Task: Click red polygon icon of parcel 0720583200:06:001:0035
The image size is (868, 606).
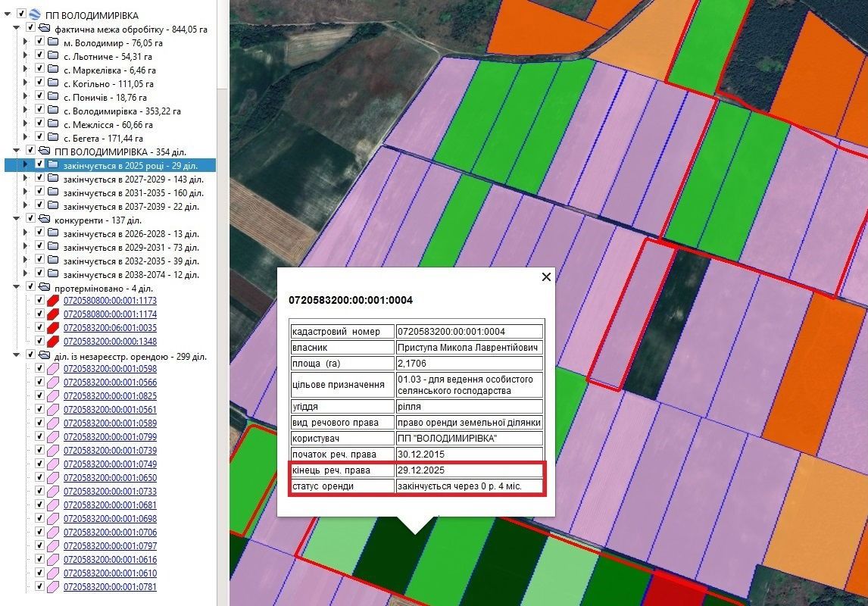Action: click(53, 328)
